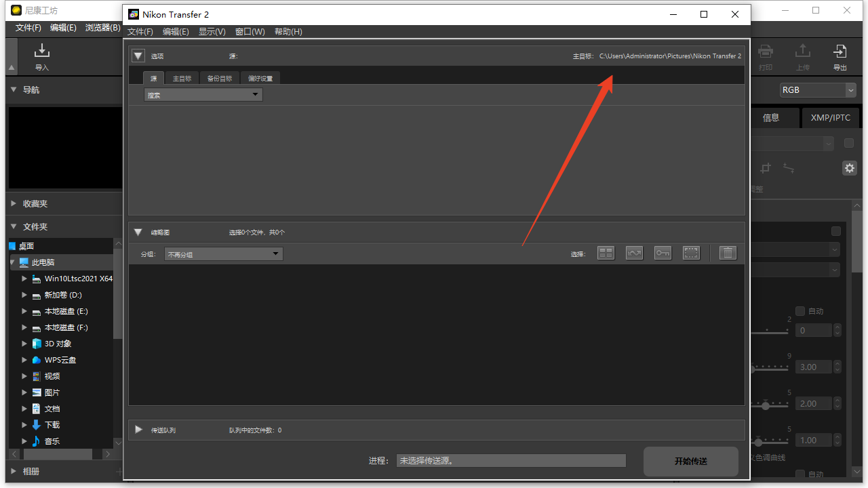Viewport: 868px width, 488px height.
Task: Open the 搜索 source dropdown
Action: [x=203, y=95]
